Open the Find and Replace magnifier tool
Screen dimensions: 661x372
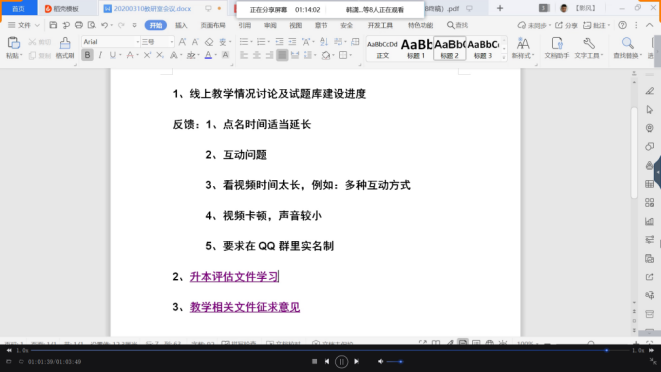627,43
